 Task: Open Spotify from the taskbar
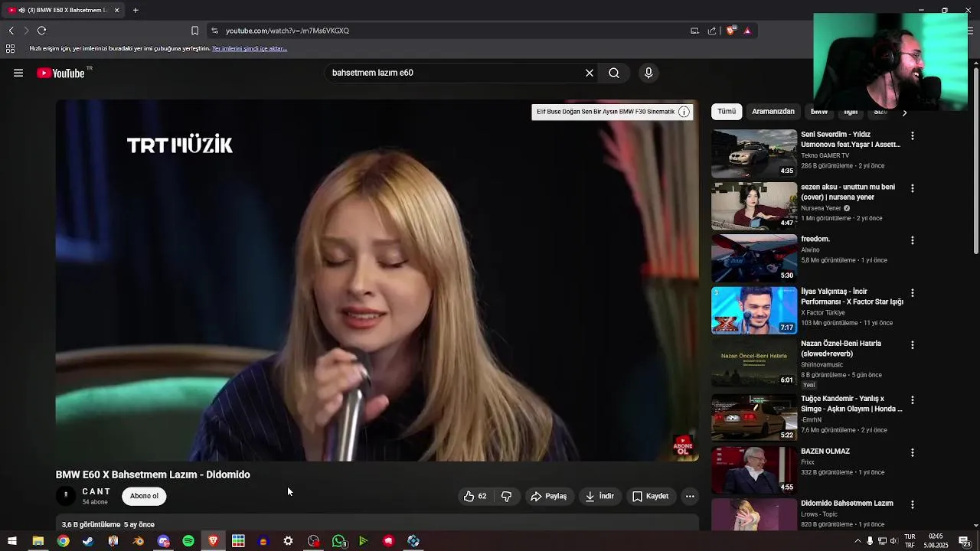click(x=188, y=541)
